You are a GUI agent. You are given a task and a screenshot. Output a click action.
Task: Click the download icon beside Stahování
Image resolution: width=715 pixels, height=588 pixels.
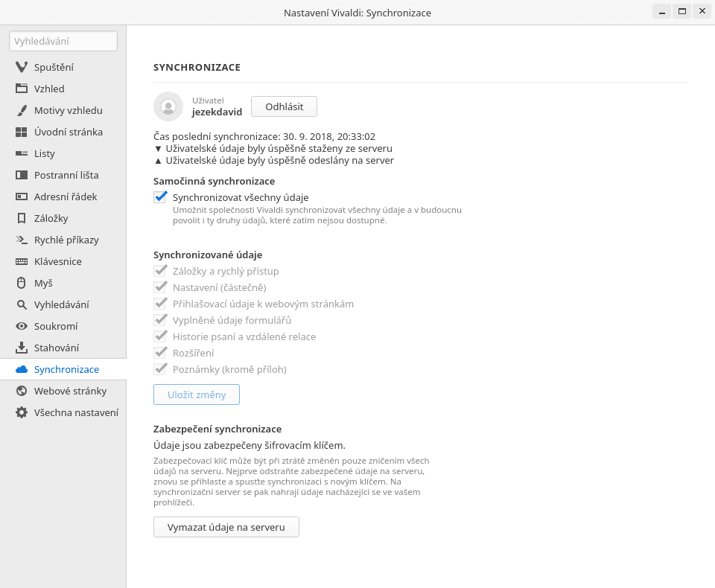pyautogui.click(x=22, y=348)
